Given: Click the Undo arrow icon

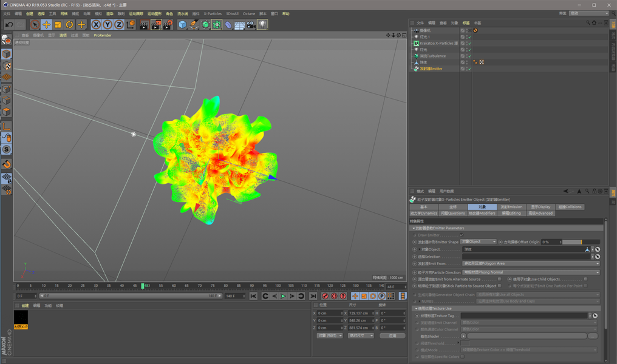Looking at the screenshot, I should click(x=9, y=25).
